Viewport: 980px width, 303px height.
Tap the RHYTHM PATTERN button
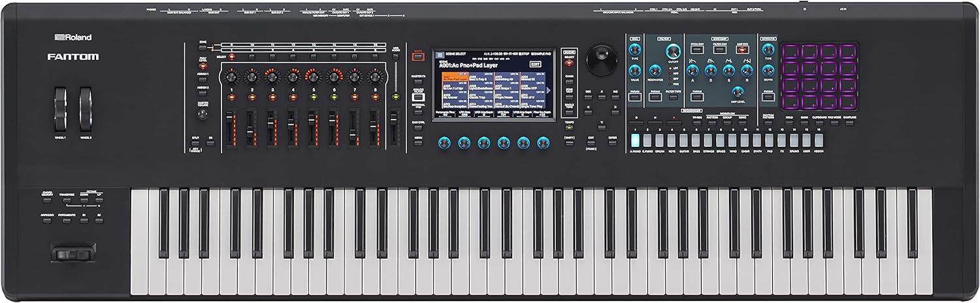tap(768, 123)
